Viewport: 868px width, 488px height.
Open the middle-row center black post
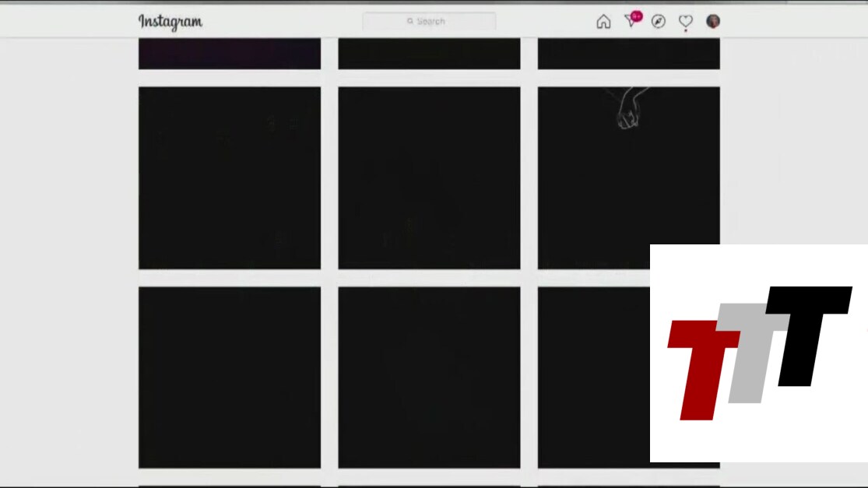[429, 177]
